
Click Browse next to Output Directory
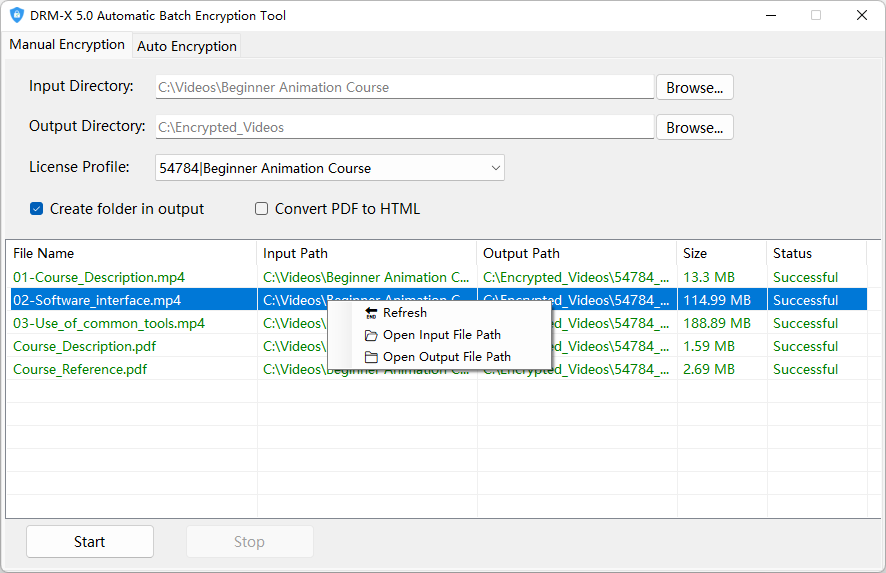(694, 128)
